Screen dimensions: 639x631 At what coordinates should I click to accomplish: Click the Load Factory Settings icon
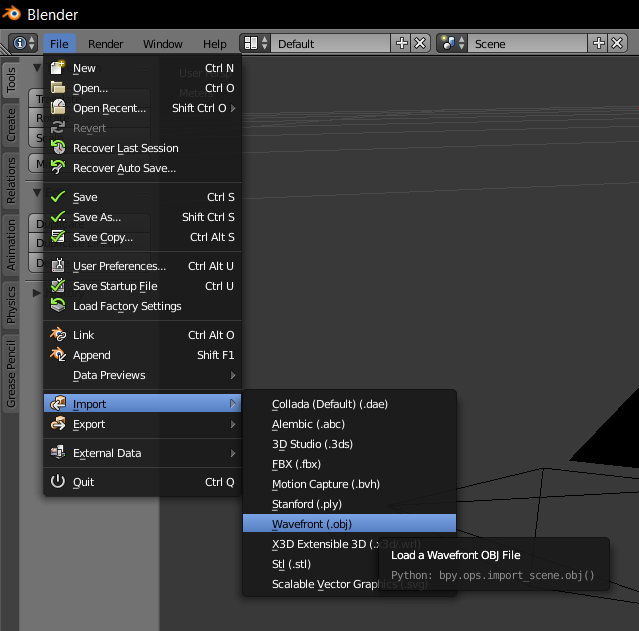click(57, 306)
